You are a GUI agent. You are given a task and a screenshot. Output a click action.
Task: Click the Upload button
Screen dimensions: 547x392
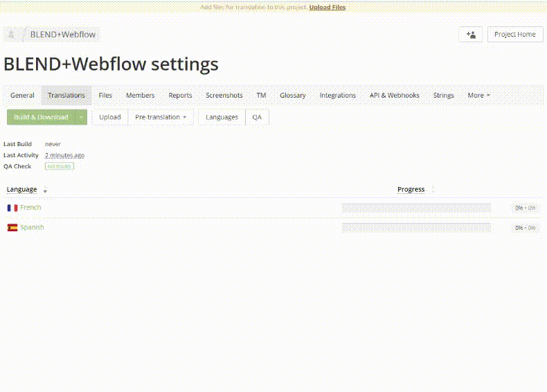(110, 117)
